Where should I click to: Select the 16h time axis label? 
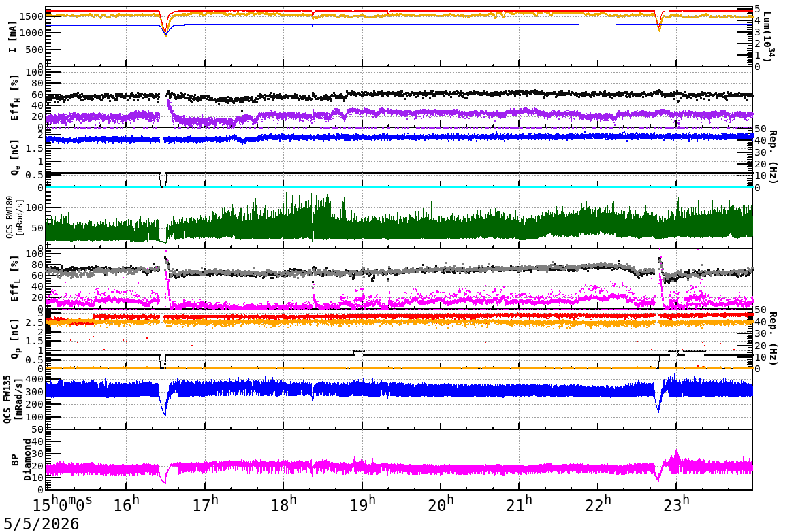click(x=127, y=505)
